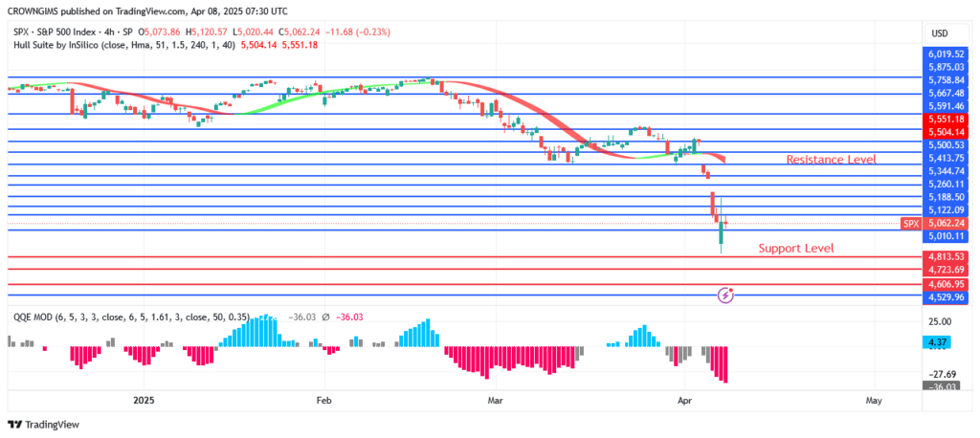Click the May label on time axis
The height and width of the screenshot is (438, 980).
coord(875,400)
